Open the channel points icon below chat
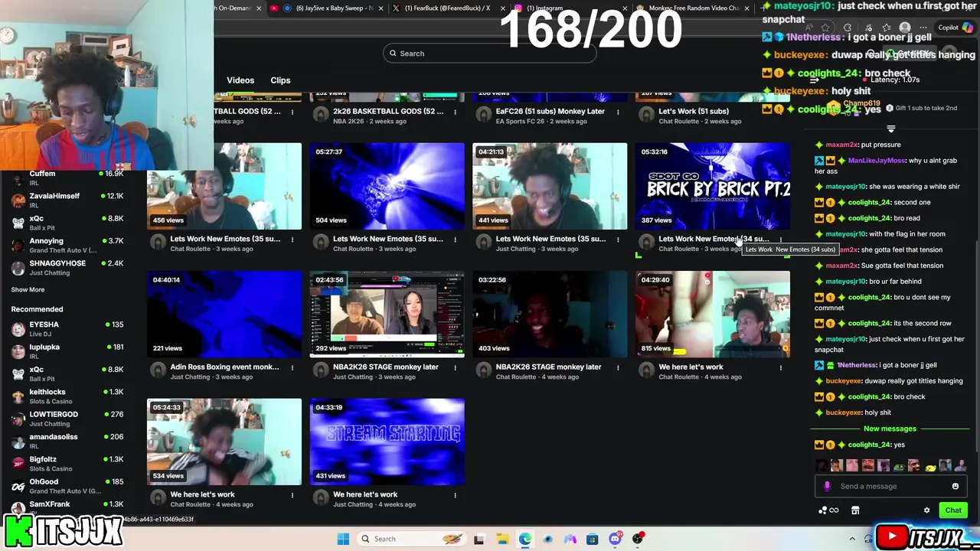Image resolution: width=980 pixels, height=551 pixels. point(828,510)
